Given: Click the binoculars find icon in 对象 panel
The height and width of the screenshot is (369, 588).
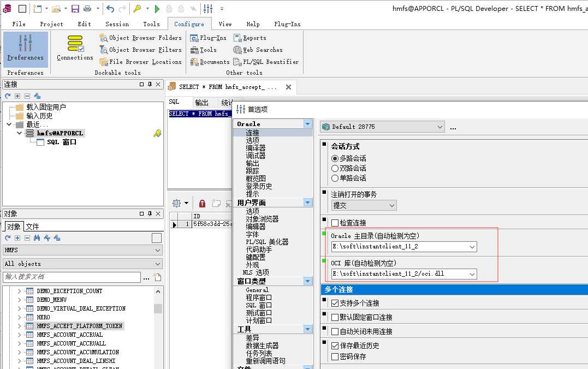Looking at the screenshot, I should (37, 238).
